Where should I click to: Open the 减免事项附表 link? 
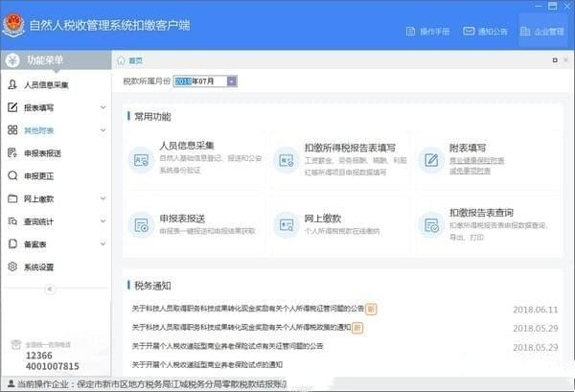coord(470,171)
